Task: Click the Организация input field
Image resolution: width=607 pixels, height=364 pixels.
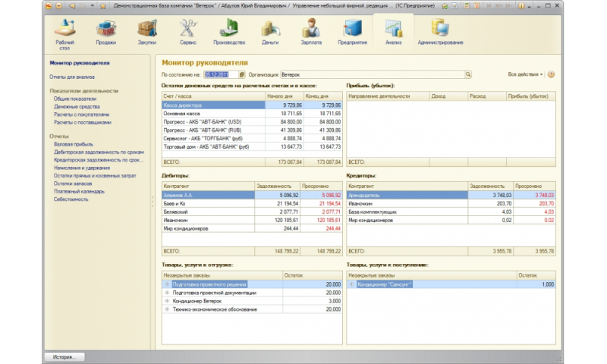Action: click(372, 75)
